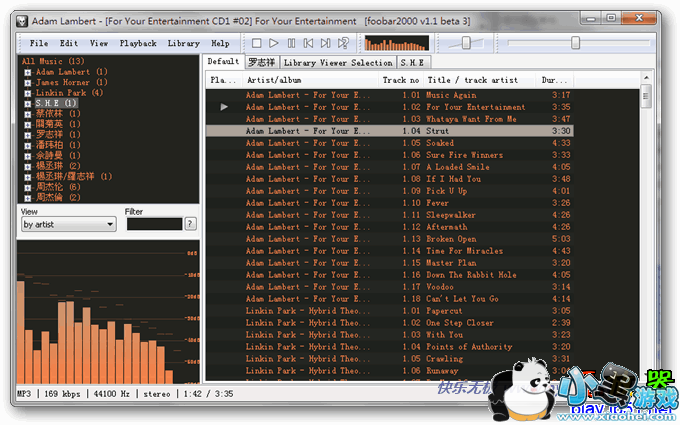This screenshot has height=425, width=680.
Task: Expand the 蔡依林 artist node
Action: [x=28, y=114]
